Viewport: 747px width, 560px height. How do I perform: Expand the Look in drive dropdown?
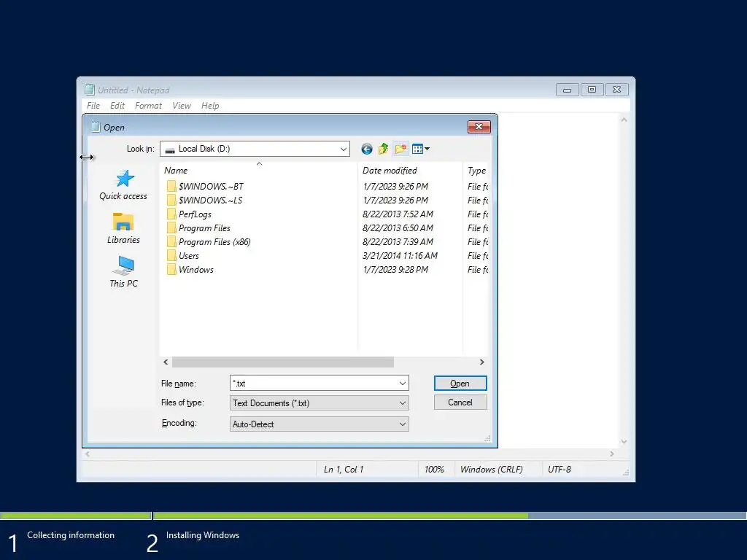pyautogui.click(x=343, y=149)
